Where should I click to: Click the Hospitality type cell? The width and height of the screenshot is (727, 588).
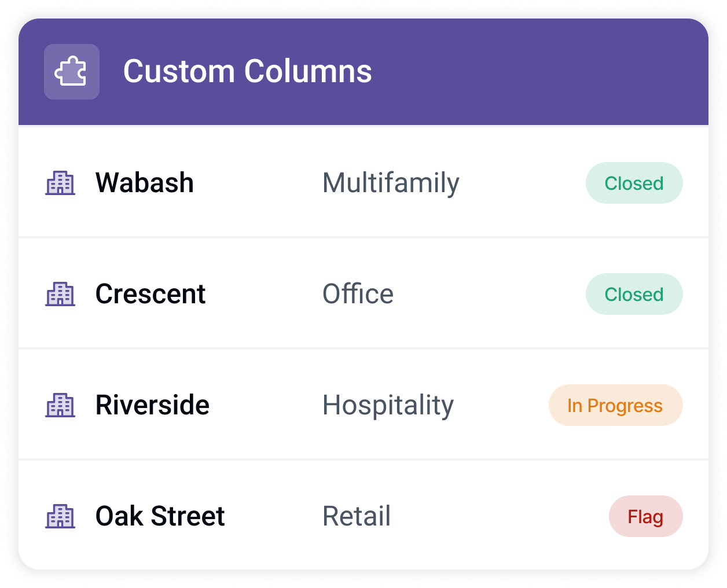(x=388, y=406)
